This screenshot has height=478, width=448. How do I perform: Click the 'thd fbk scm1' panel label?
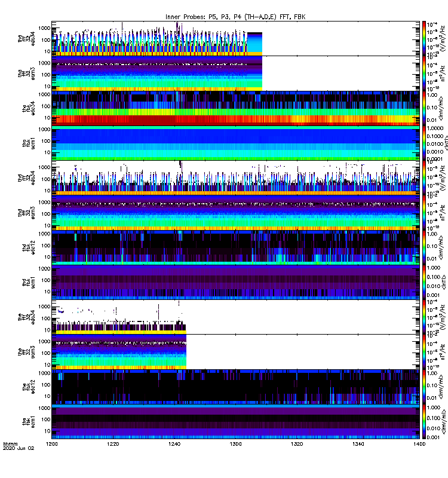pyautogui.click(x=29, y=282)
